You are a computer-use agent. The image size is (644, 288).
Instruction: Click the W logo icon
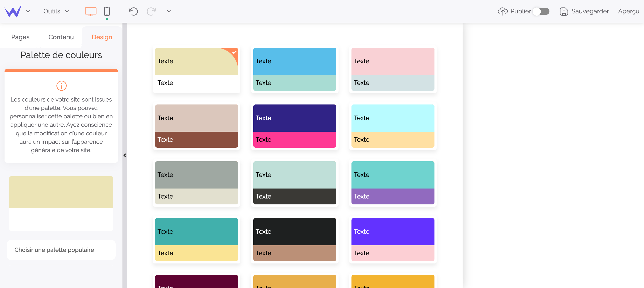click(x=13, y=11)
